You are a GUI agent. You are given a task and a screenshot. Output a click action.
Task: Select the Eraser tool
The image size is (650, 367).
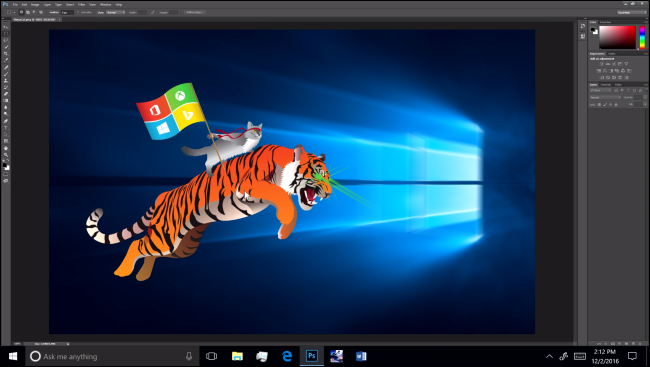pyautogui.click(x=6, y=94)
